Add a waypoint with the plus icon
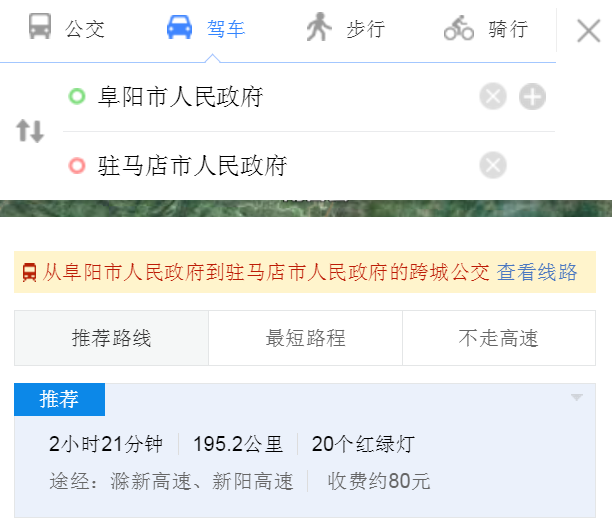 coord(533,97)
